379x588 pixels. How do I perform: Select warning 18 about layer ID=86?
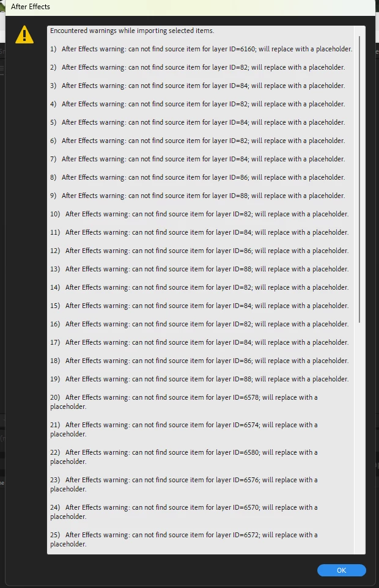(x=199, y=361)
